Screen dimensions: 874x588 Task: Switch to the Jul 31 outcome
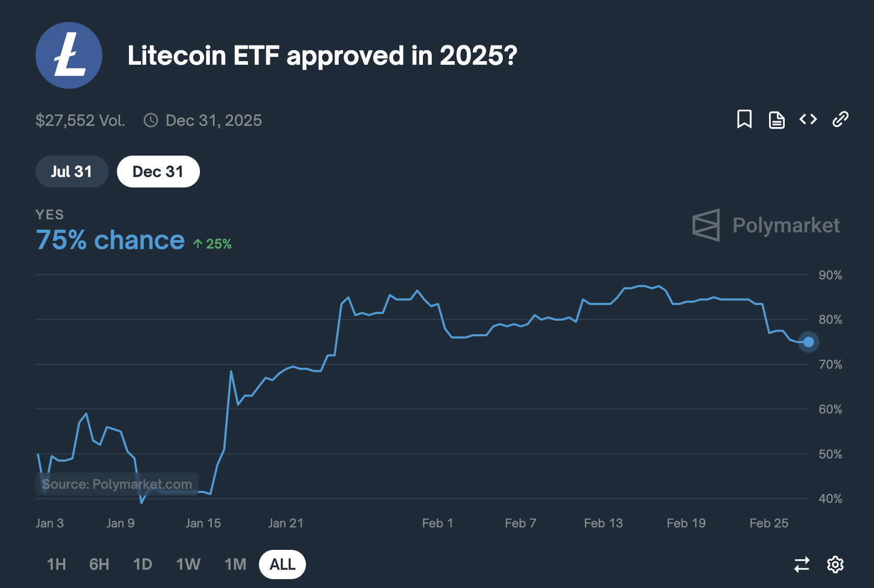(x=72, y=171)
